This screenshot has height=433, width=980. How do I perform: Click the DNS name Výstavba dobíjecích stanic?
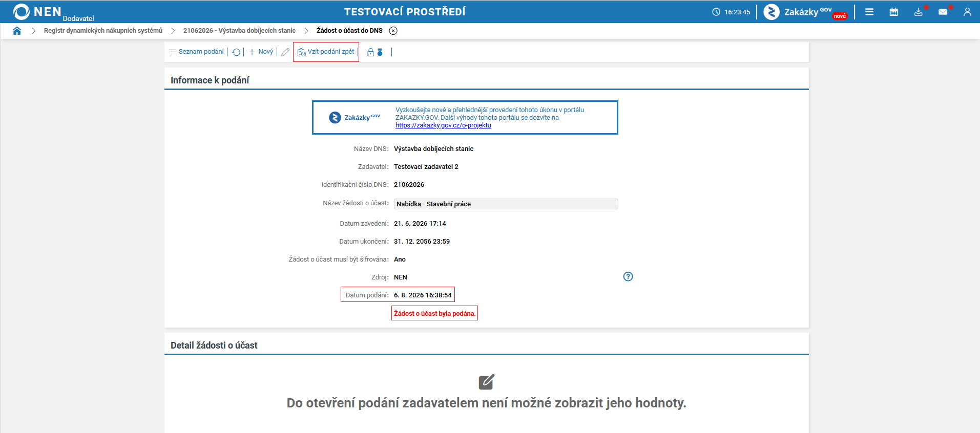tap(433, 149)
